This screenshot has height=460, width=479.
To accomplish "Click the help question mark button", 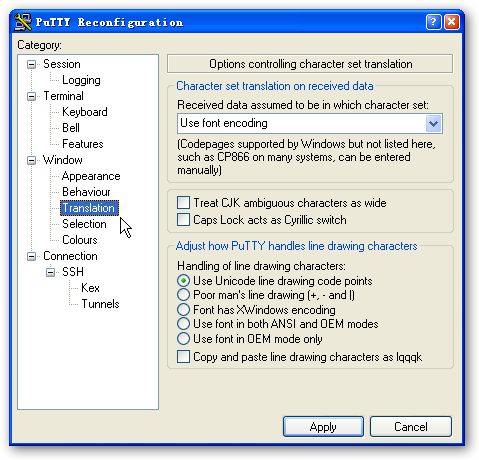I will tap(433, 22).
